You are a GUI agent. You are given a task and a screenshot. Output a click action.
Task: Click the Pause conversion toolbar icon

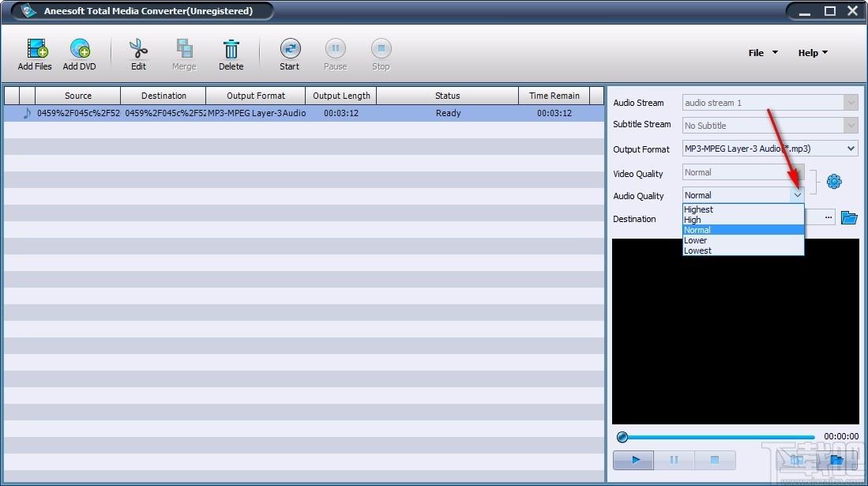tap(336, 49)
